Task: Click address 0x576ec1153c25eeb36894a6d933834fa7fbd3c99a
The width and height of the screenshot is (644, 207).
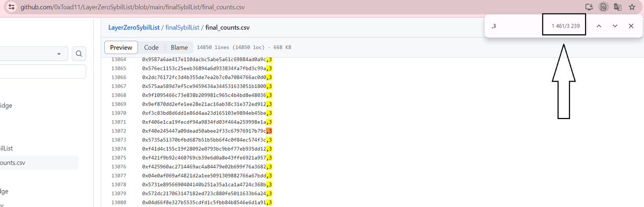Action: [204, 68]
